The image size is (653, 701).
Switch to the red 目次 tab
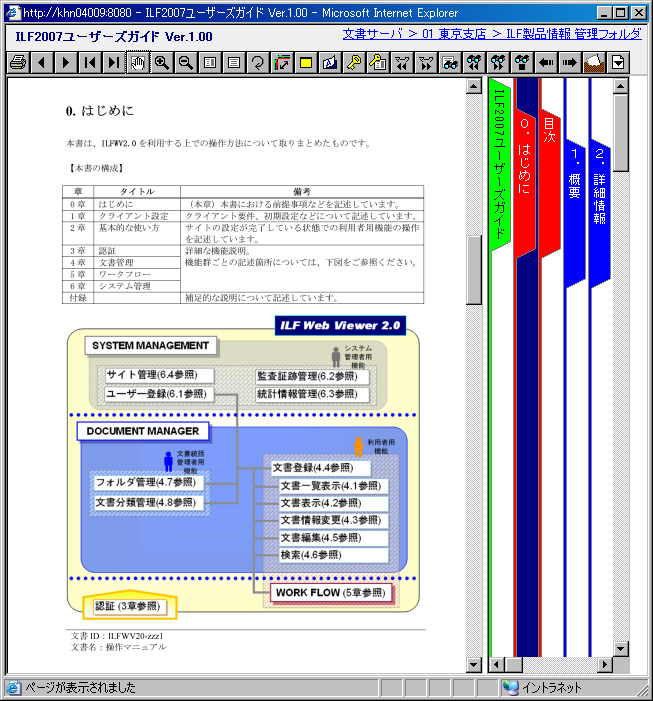[x=550, y=130]
